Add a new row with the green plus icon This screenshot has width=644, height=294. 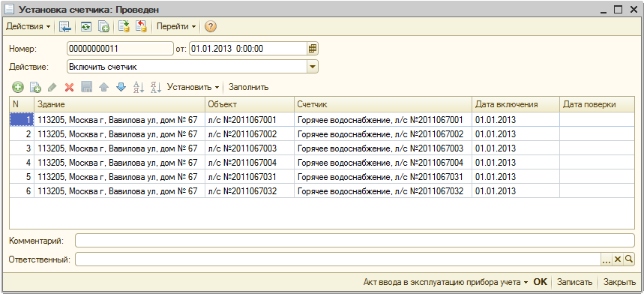click(18, 87)
